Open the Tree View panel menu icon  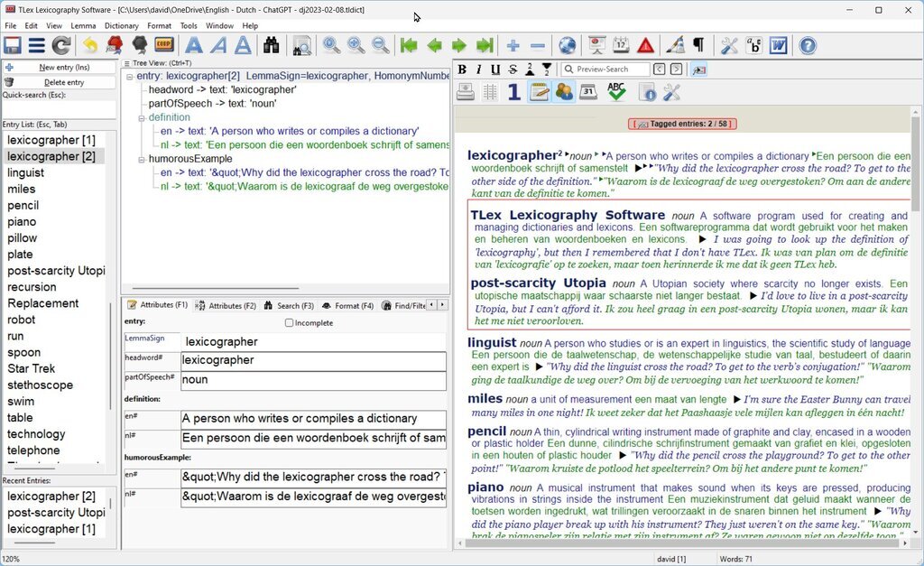126,63
